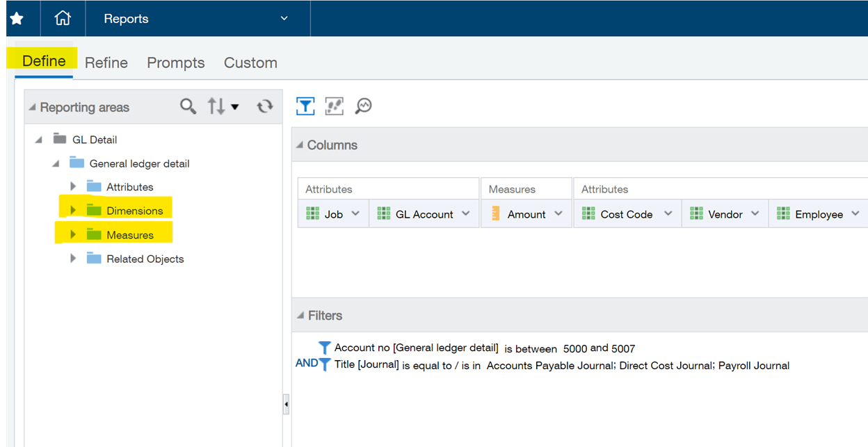The width and height of the screenshot is (868, 447).
Task: Expand the Dimensions folder
Action: click(x=73, y=211)
